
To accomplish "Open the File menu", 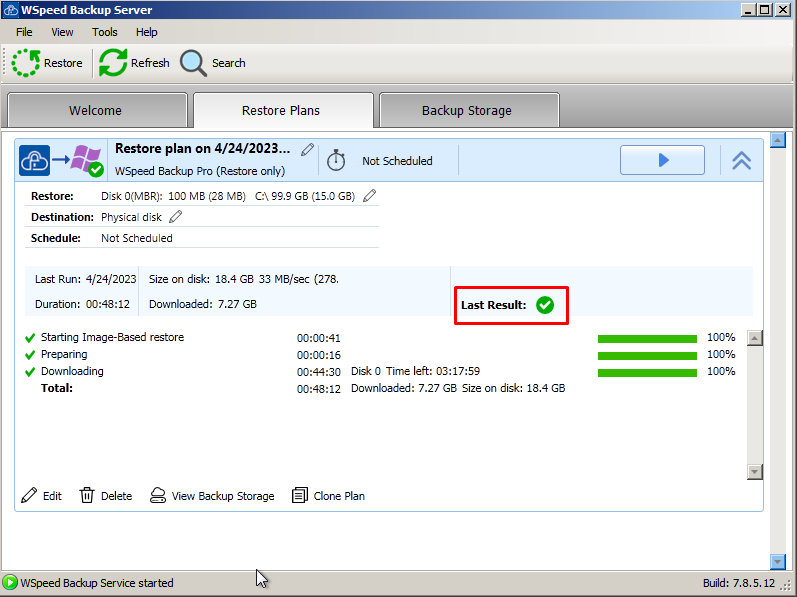I will (x=24, y=32).
